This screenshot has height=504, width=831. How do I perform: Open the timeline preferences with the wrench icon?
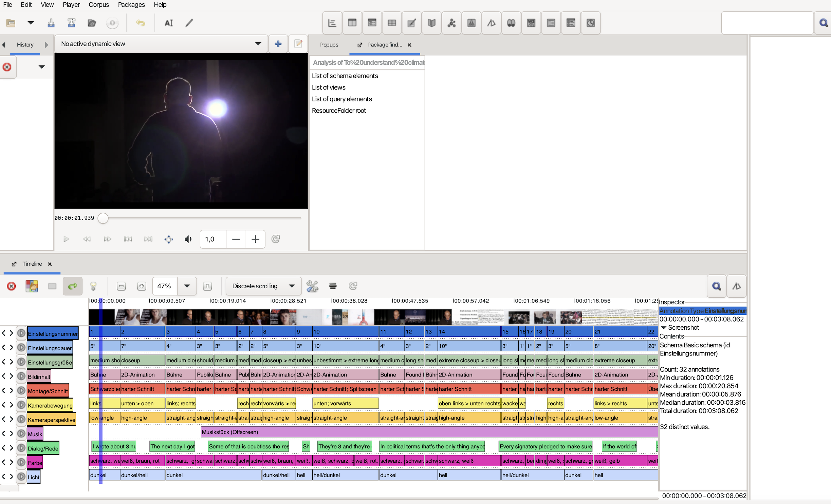point(312,286)
